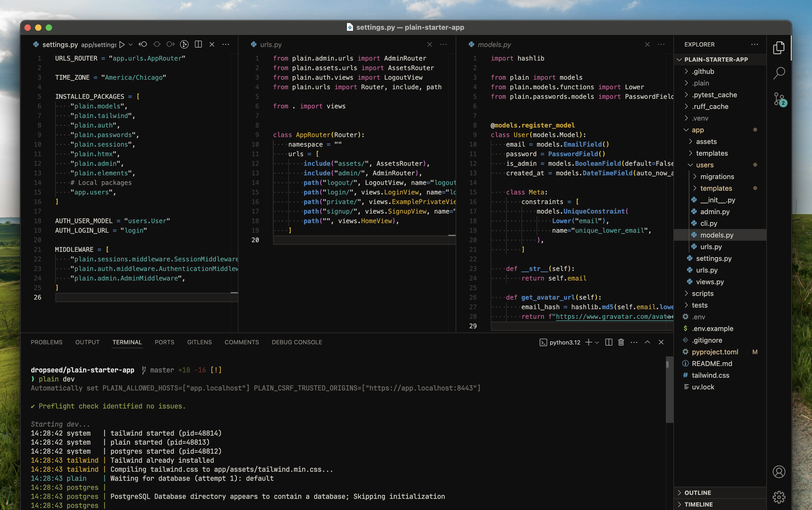This screenshot has width=812, height=510.
Task: Toggle maximize the terminal panel
Action: pos(647,342)
